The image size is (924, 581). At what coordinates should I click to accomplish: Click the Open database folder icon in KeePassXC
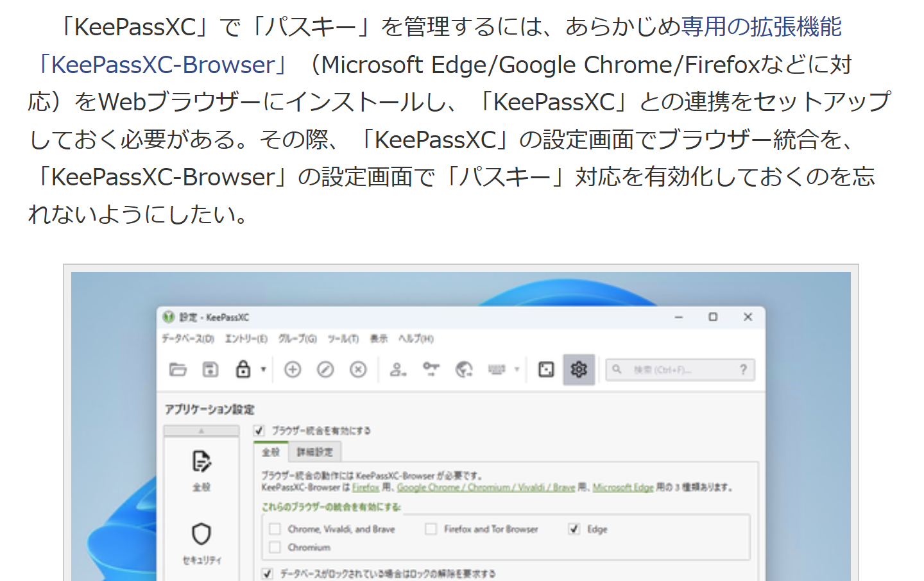click(x=178, y=369)
